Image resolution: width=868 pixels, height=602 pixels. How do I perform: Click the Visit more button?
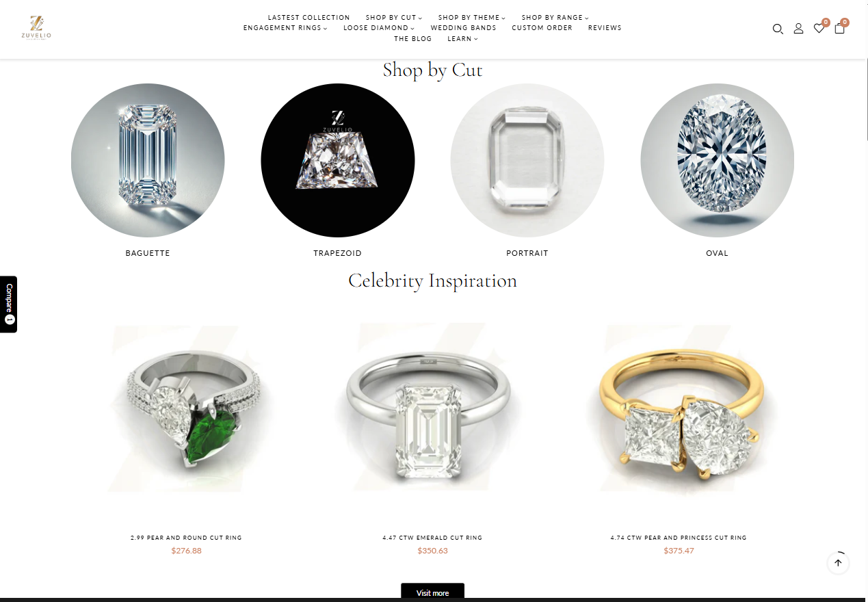[x=432, y=592]
